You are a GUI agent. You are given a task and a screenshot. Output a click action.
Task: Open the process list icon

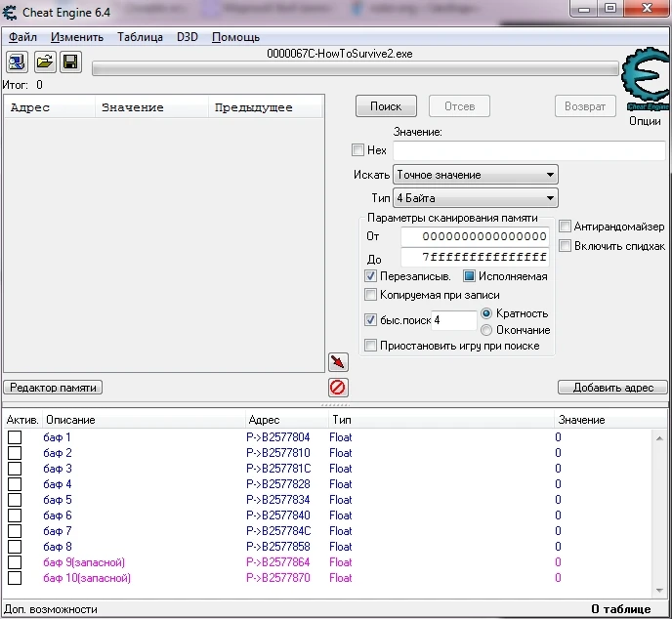coord(17,62)
